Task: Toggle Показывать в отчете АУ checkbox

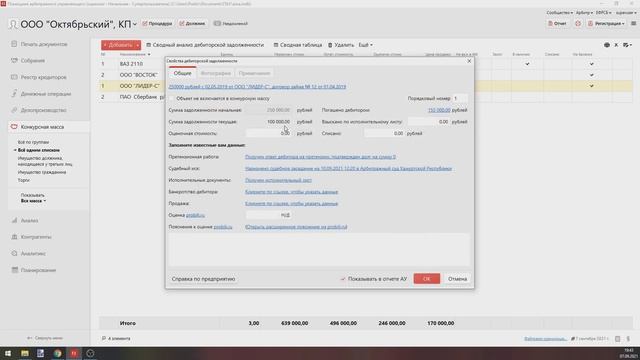Action: (343, 279)
